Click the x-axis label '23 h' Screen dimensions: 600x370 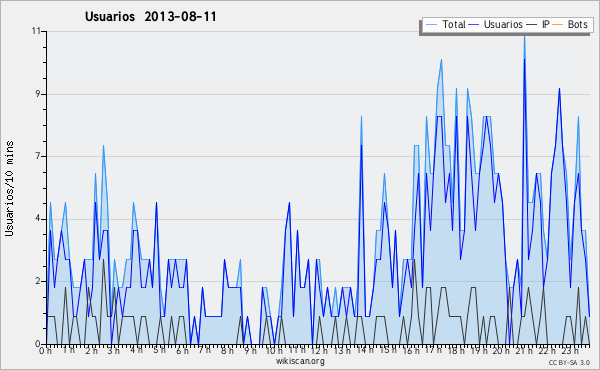click(569, 351)
